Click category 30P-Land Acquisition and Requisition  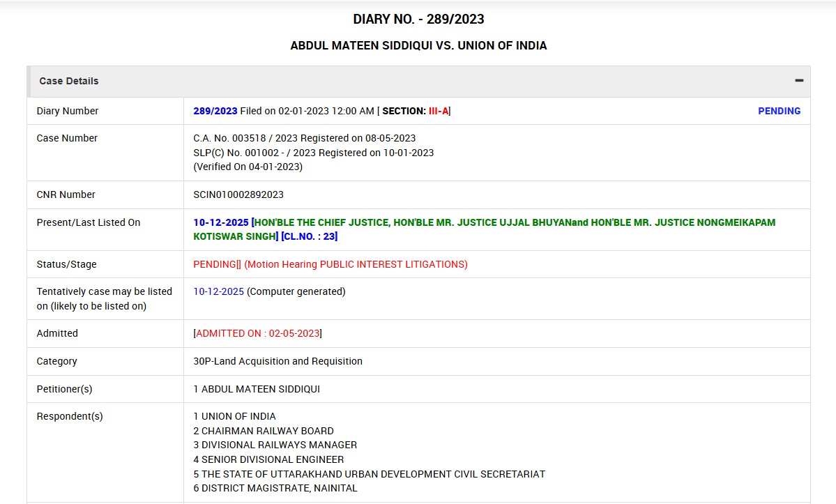tap(278, 361)
